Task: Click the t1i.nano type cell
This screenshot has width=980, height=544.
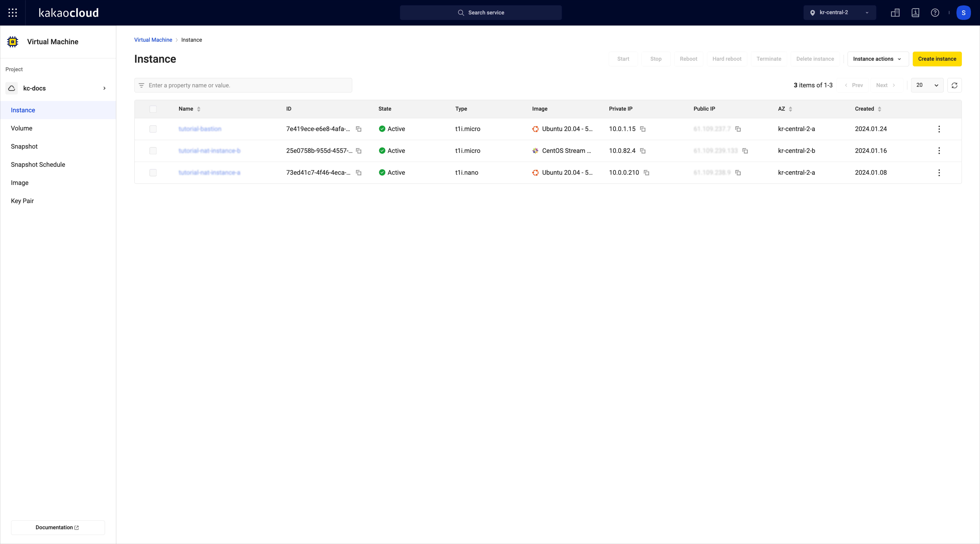Action: pos(466,173)
